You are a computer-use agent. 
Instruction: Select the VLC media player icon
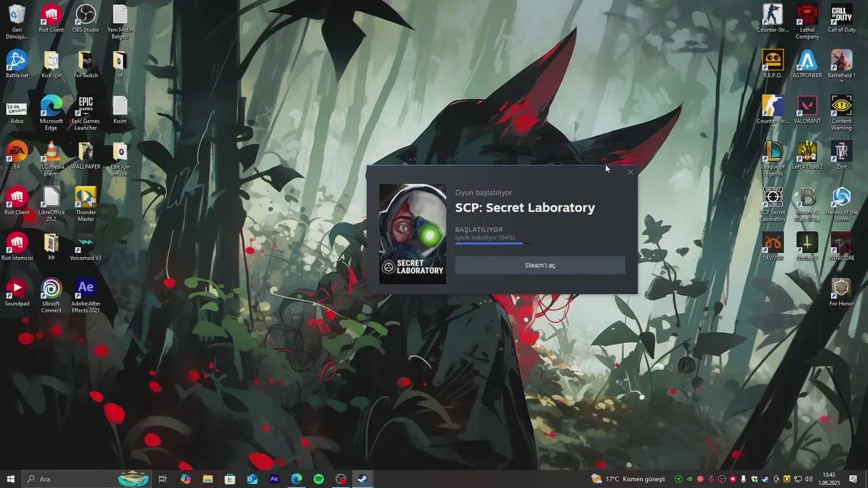click(51, 159)
